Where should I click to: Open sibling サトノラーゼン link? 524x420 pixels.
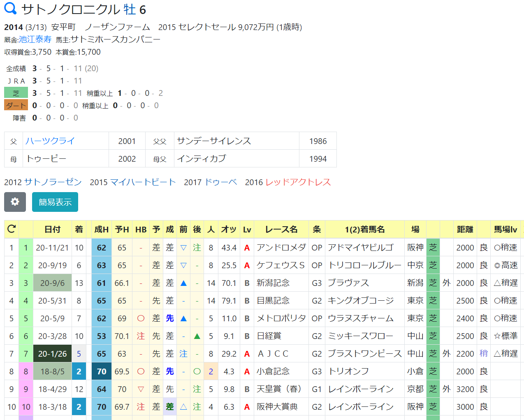tap(53, 182)
